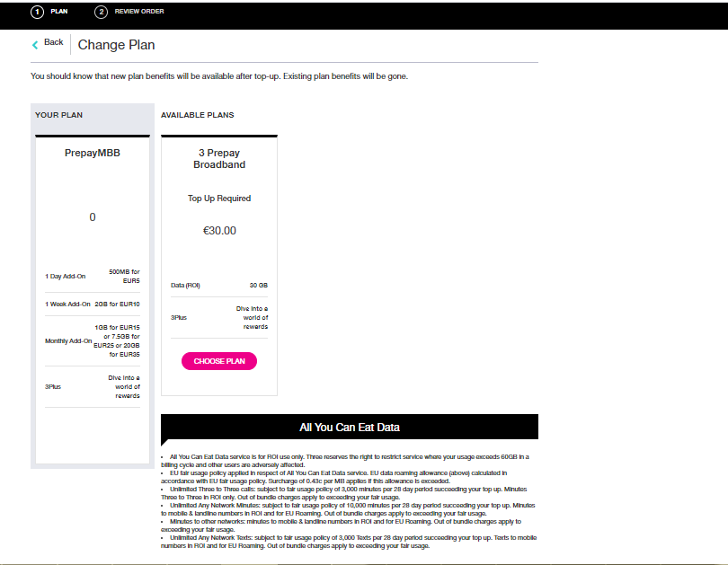
Task: Click 3Plus rewards row in PrepayMBB card
Action: click(x=92, y=387)
